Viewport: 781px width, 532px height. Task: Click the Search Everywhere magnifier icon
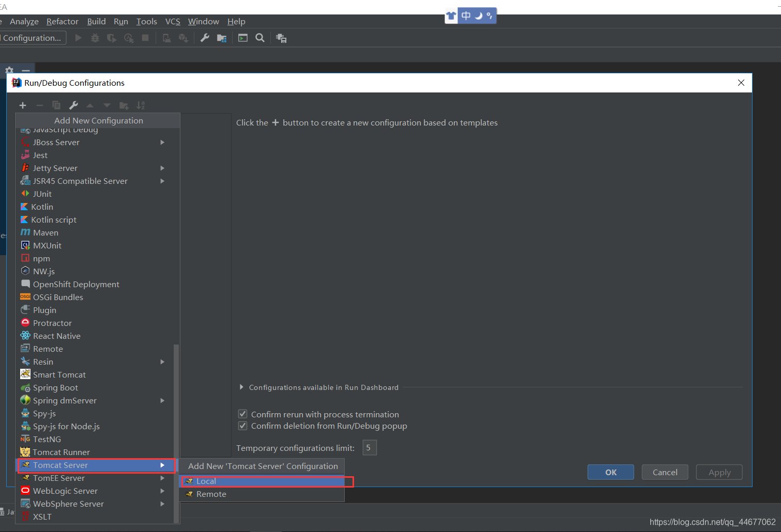click(260, 38)
